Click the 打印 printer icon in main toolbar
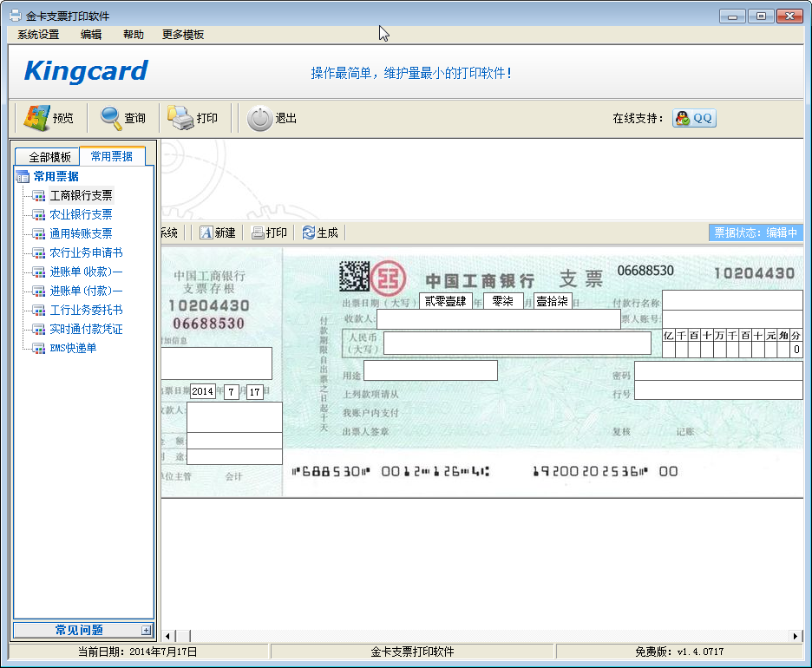 pos(180,118)
